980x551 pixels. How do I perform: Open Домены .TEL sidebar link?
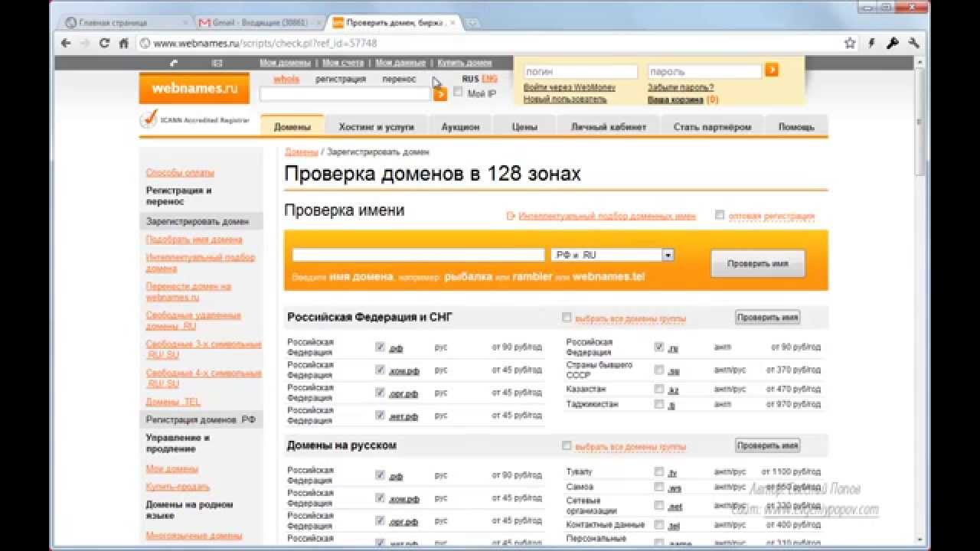[173, 402]
